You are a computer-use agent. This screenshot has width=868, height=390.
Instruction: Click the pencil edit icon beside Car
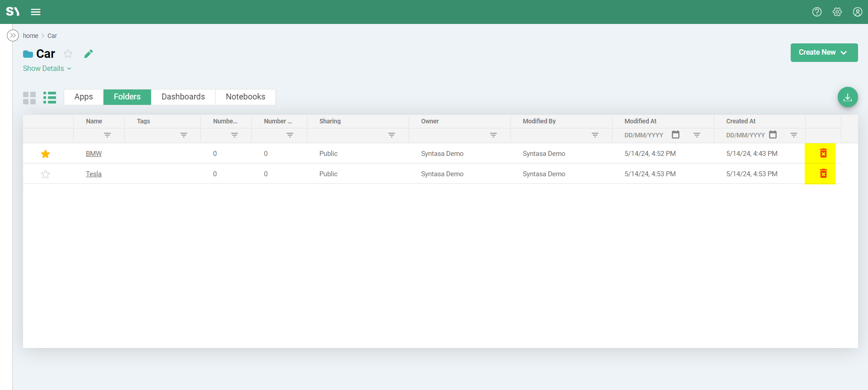coord(89,54)
